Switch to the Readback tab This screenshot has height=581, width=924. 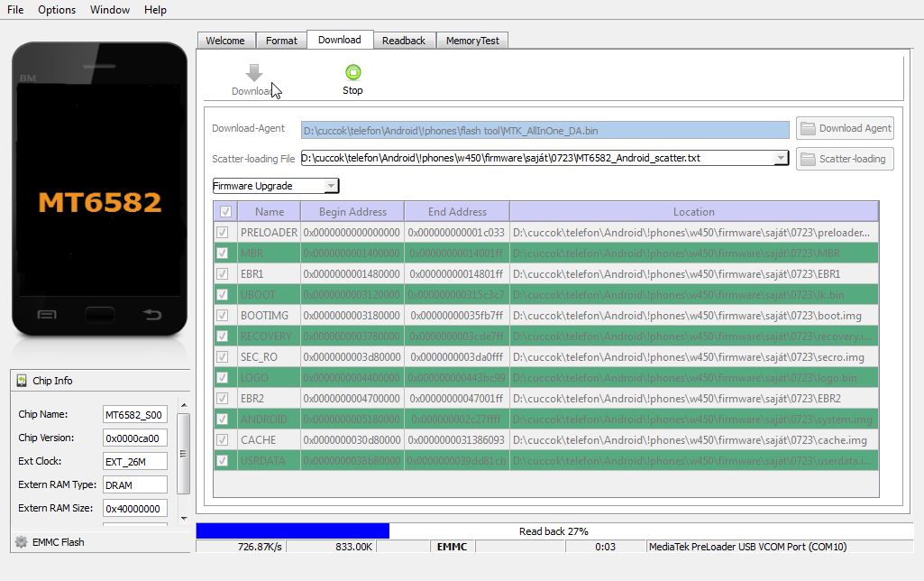coord(404,40)
